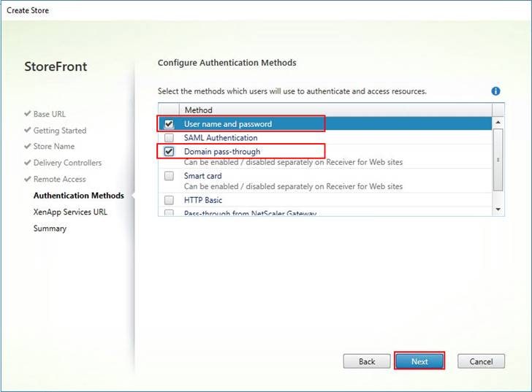Go to the Store Name step
This screenshot has height=392, width=532.
[54, 147]
